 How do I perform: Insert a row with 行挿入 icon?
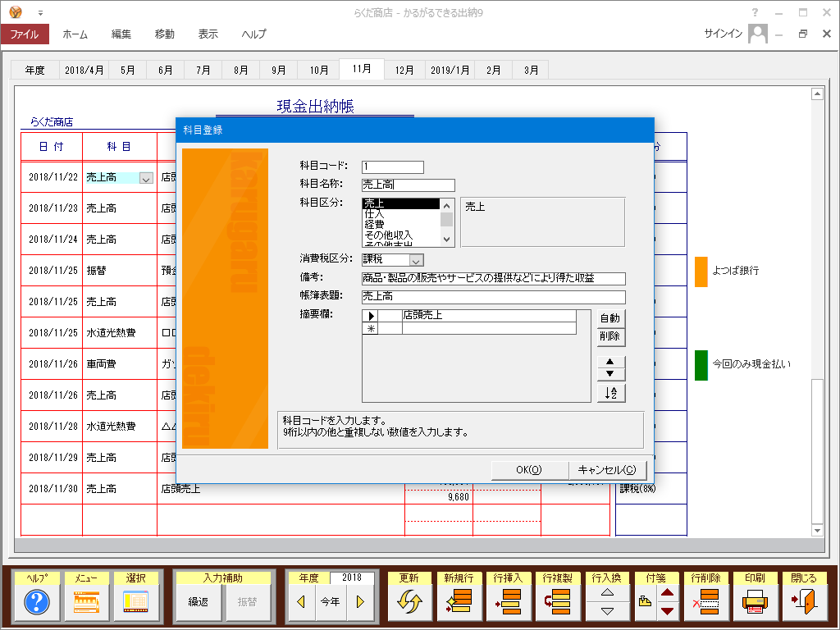coord(508,602)
